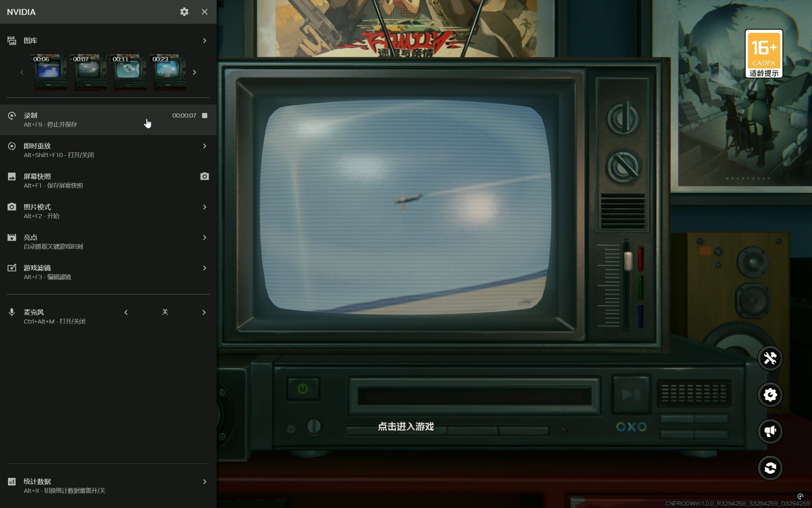Click the 麦克风 microphone icon
812x508 pixels.
[x=12, y=312]
